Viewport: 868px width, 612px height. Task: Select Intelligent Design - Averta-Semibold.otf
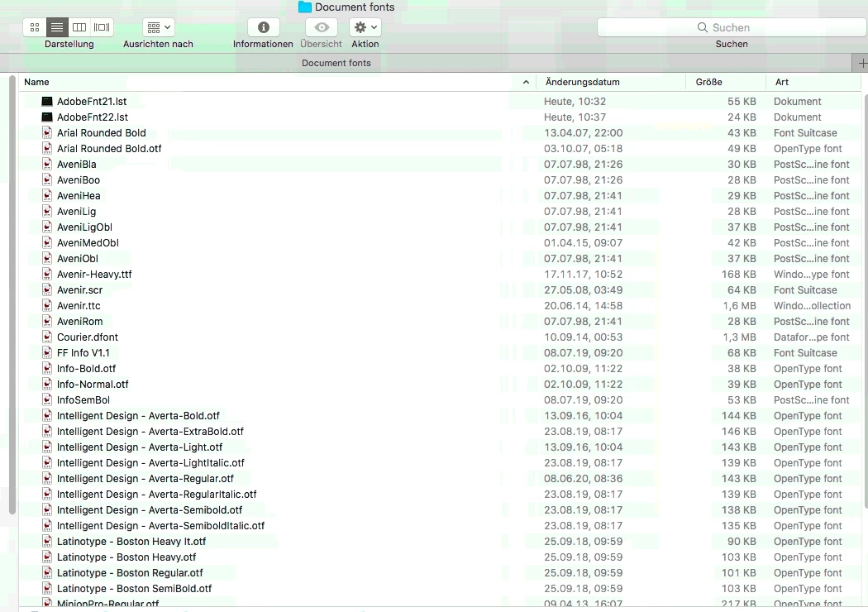click(150, 509)
